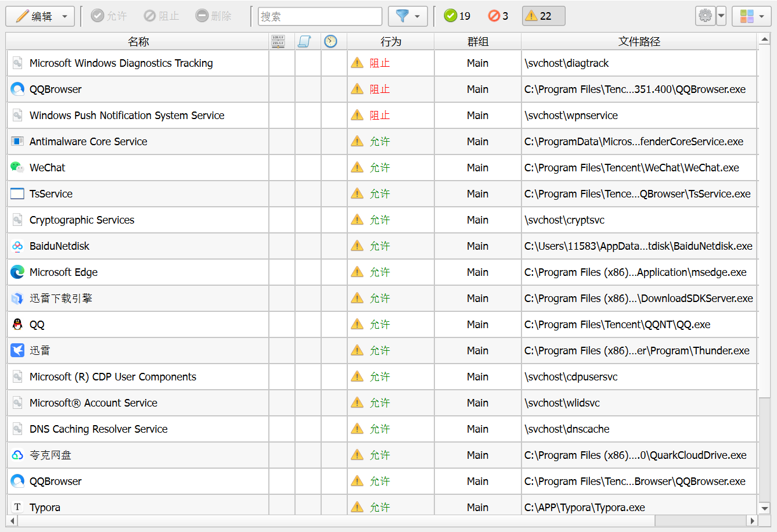Image resolution: width=777 pixels, height=532 pixels.
Task: Sort by the IP address column icon
Action: tap(278, 41)
